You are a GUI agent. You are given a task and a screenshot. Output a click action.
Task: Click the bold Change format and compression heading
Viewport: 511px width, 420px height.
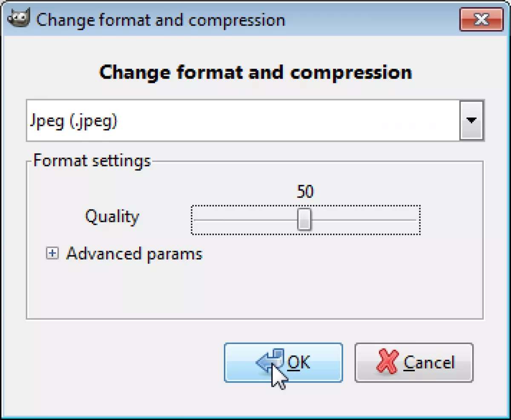pos(255,72)
